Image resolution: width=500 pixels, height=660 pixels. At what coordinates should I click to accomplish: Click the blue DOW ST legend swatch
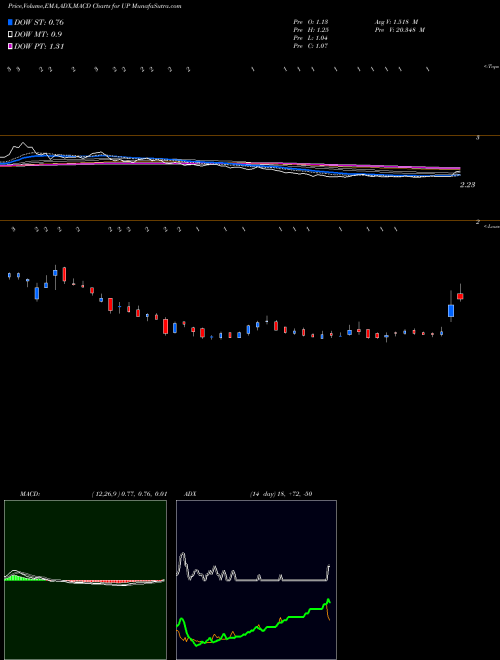pos(10,22)
